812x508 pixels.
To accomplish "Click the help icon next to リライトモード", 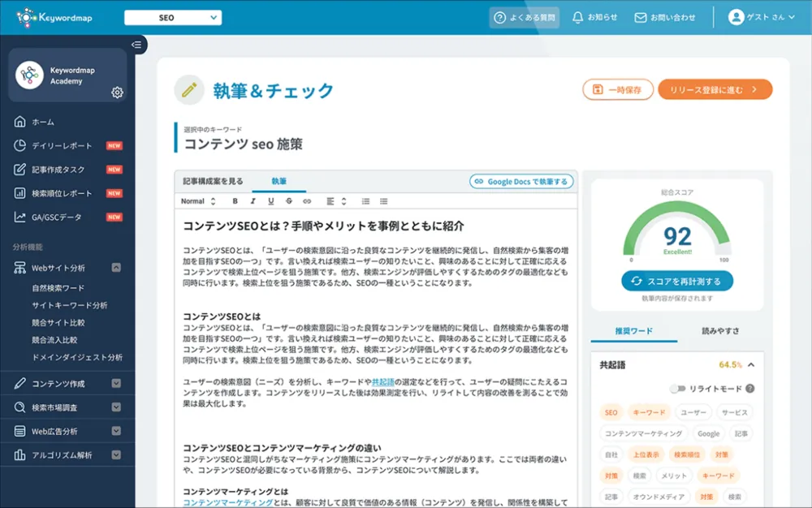I will tap(749, 389).
